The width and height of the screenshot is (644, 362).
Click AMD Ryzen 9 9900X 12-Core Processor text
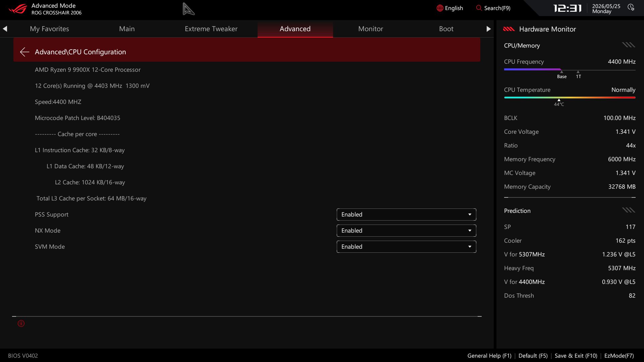click(88, 70)
